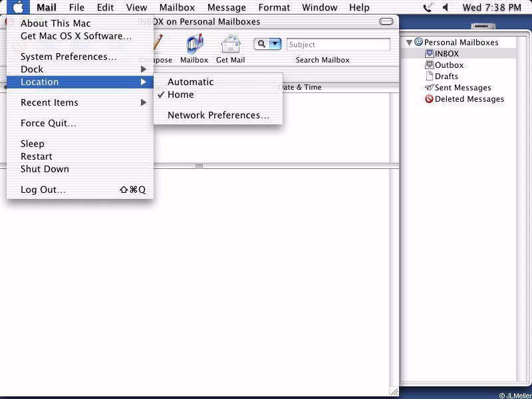The width and height of the screenshot is (532, 399).
Task: Choose Shut Down
Action: [x=80, y=169]
